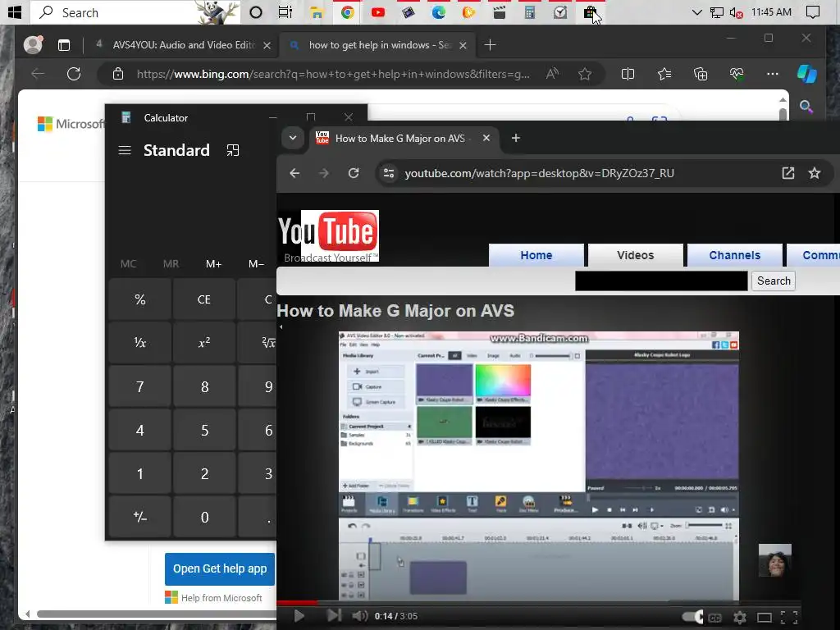Bookmark the YouTube page with star
This screenshot has height=630, width=840.
[x=815, y=173]
